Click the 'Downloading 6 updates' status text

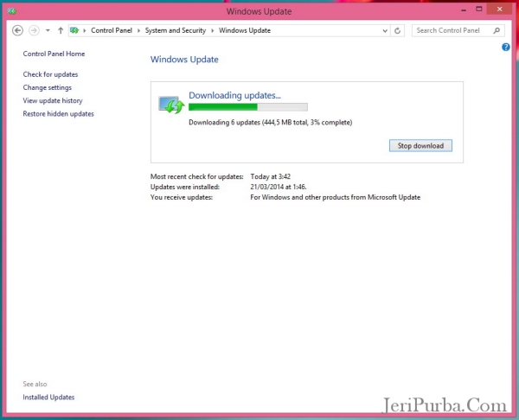271,123
